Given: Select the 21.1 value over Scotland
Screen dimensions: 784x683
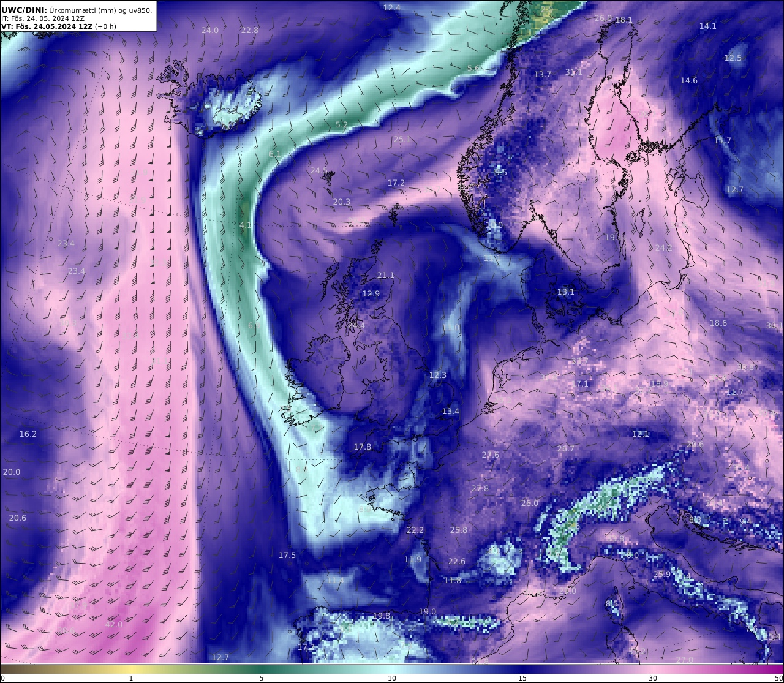Looking at the screenshot, I should click(386, 275).
